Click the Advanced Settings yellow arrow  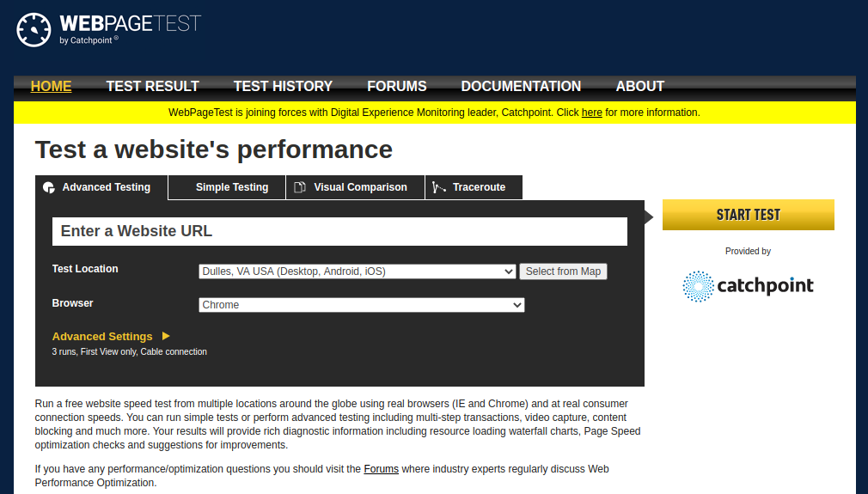[x=166, y=336]
